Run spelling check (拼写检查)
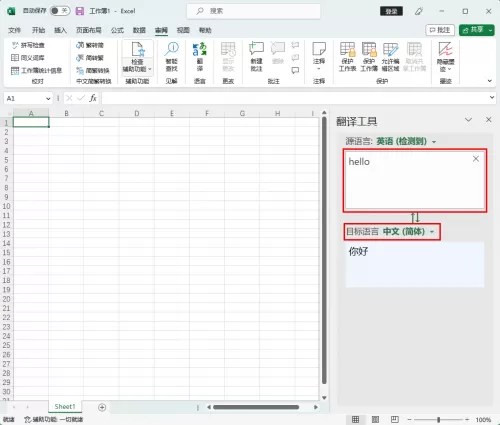Screen dimensions: 500x425 point(28,45)
